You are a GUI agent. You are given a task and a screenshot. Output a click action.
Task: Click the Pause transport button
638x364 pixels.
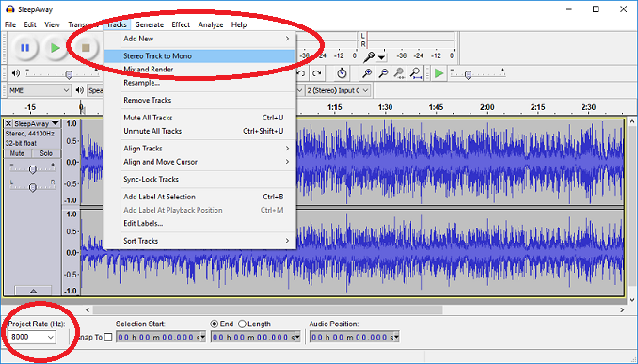(24, 48)
